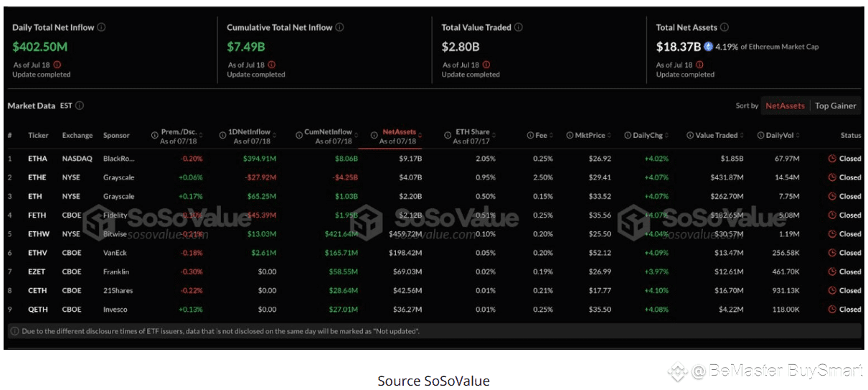Click info icon beside Total Net Assets

point(725,27)
